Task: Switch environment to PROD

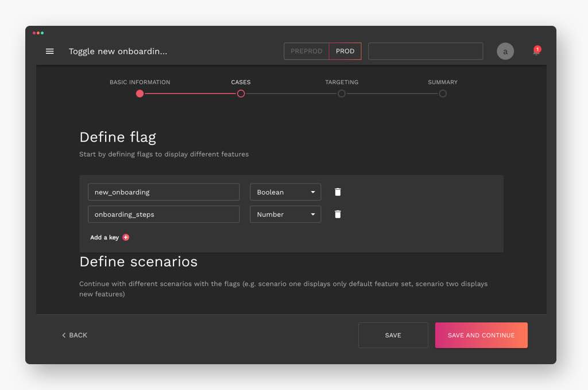Action: pyautogui.click(x=345, y=51)
